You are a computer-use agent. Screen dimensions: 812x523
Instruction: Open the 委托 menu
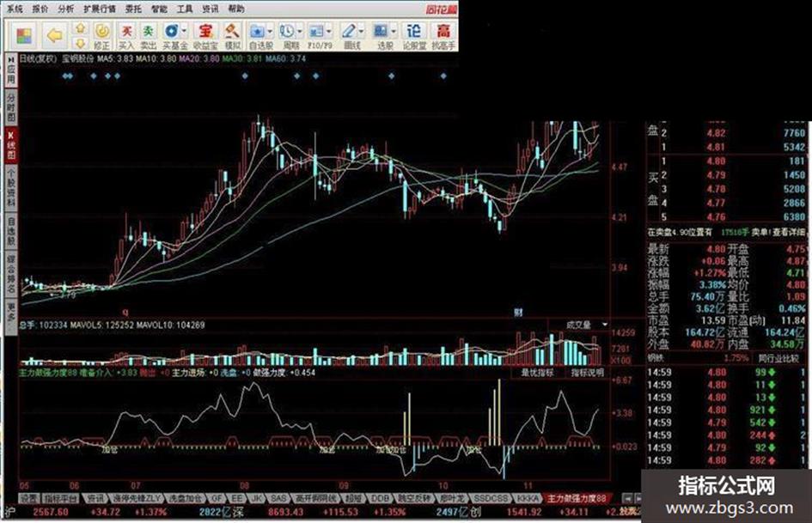133,9
